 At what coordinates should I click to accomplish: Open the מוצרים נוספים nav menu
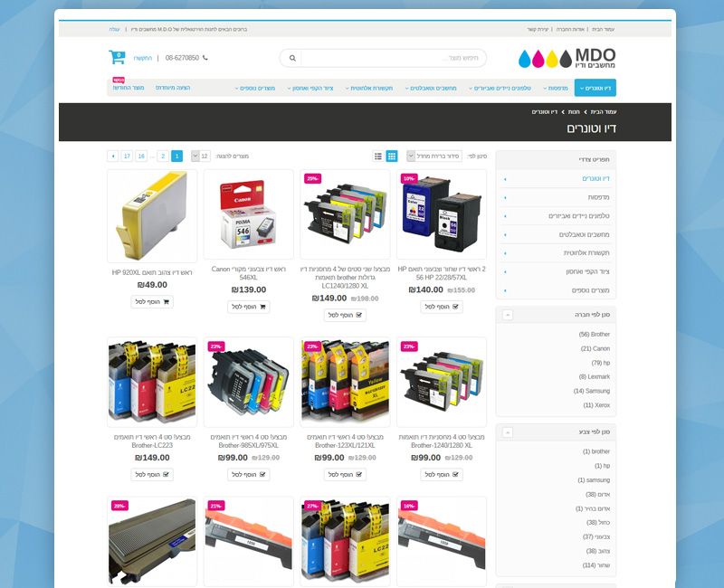pyautogui.click(x=255, y=88)
